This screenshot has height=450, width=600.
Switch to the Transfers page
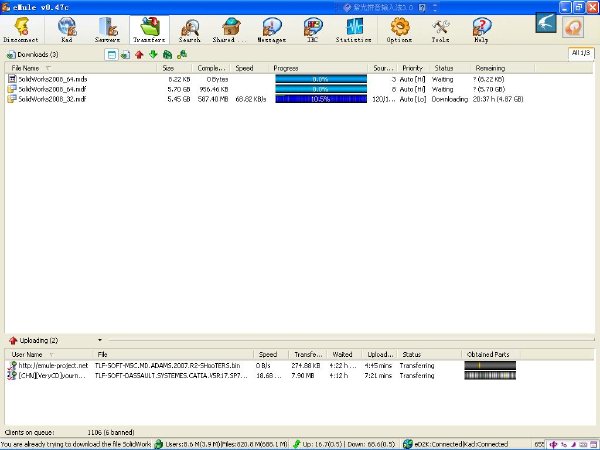(x=149, y=30)
